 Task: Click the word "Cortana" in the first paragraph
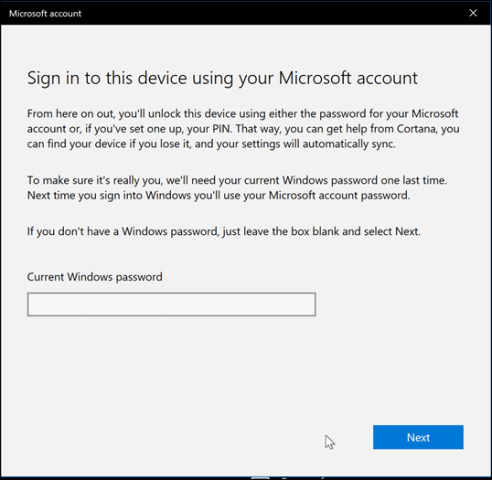pyautogui.click(x=417, y=129)
